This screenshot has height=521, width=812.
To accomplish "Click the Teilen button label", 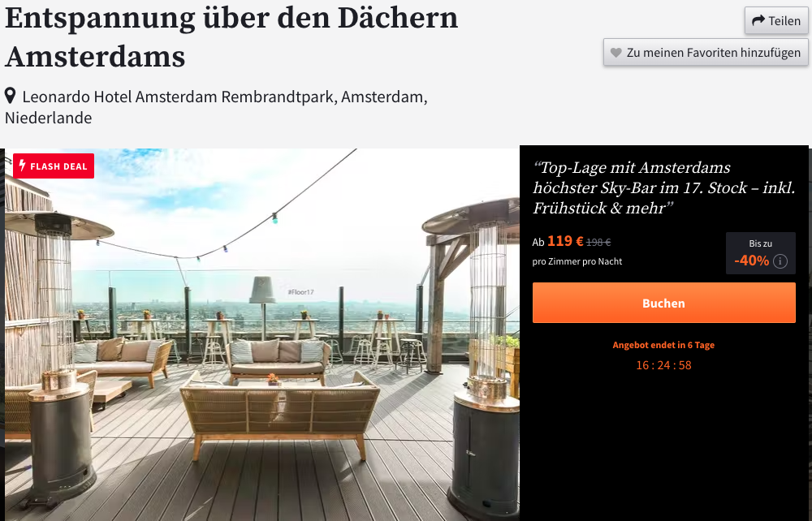I will tap(784, 21).
